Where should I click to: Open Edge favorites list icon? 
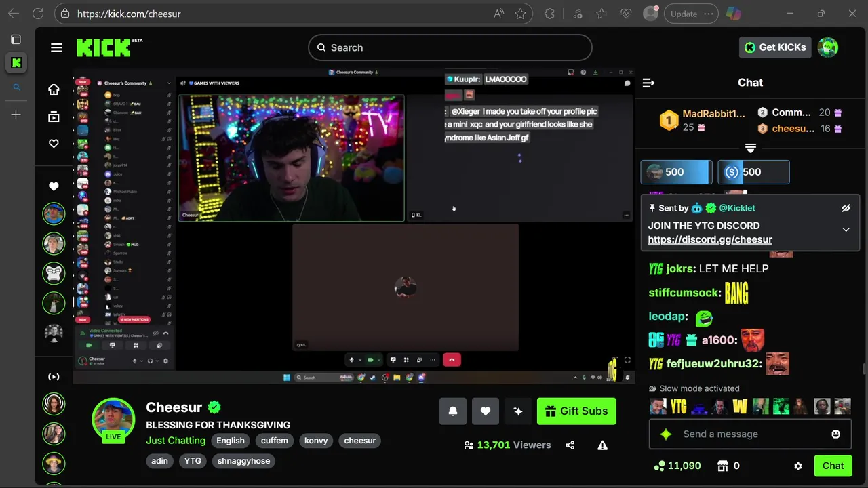coord(601,14)
